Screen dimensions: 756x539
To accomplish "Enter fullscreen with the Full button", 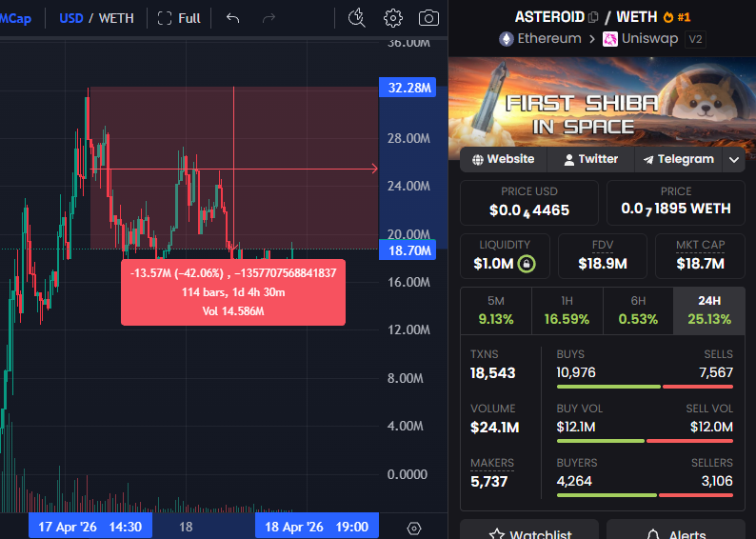I will (179, 18).
